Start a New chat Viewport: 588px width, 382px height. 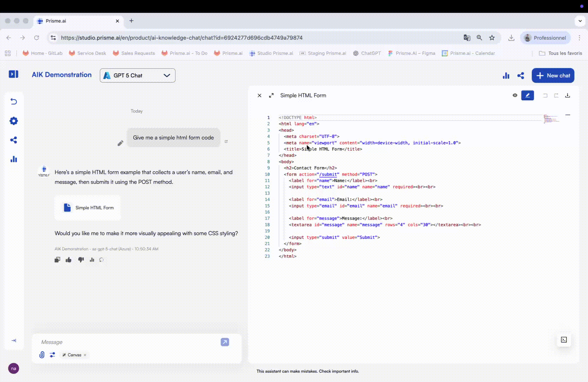tap(553, 76)
